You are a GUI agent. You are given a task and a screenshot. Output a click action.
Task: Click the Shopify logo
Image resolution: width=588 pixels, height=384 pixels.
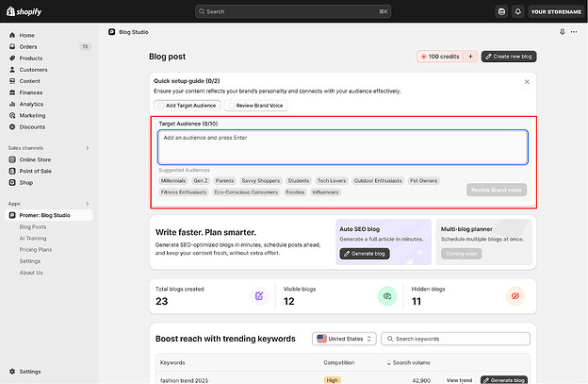24,11
